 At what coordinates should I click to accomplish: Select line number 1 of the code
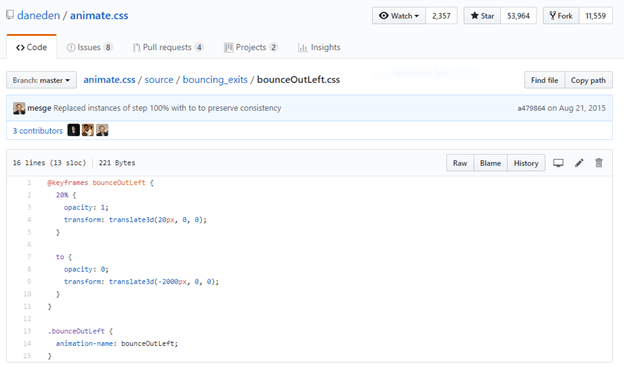point(29,183)
